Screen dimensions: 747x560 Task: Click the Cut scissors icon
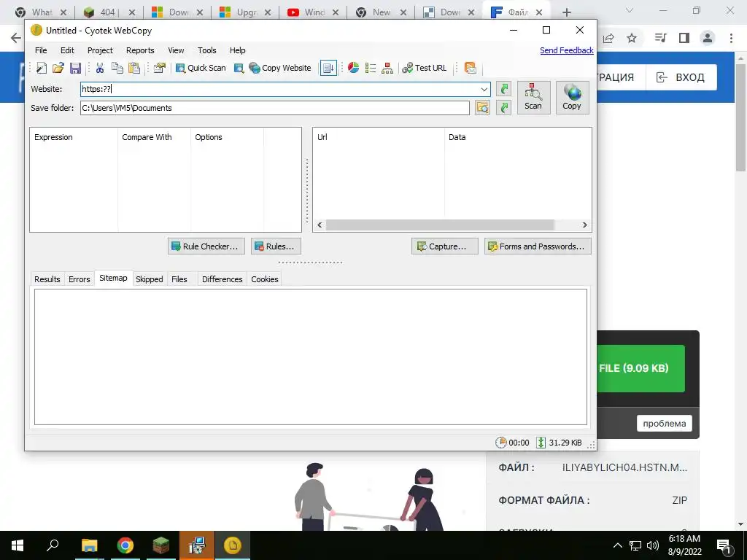click(99, 68)
